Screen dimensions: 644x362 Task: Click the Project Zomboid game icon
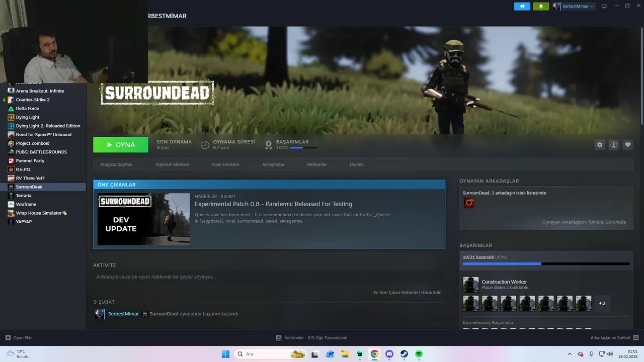coord(11,143)
